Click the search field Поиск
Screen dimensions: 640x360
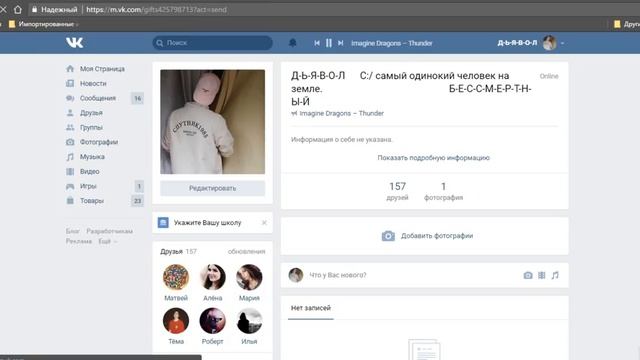(x=213, y=43)
